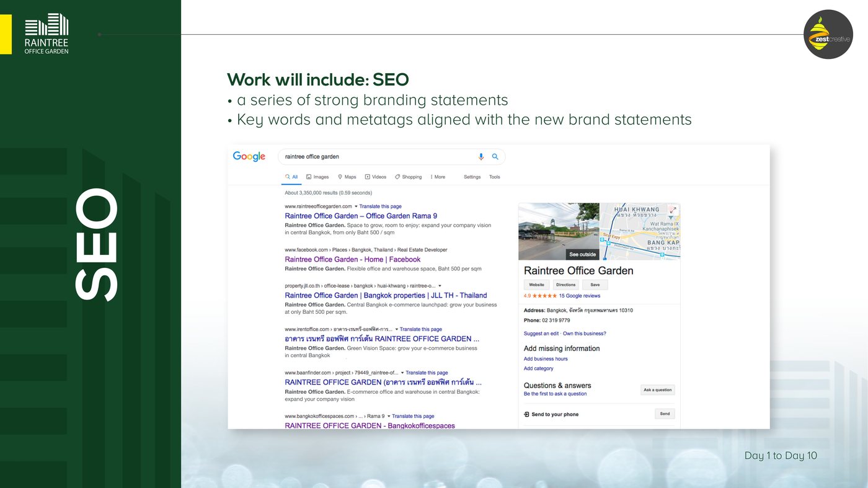Click the Day 1 to Day 10 label

click(x=781, y=456)
